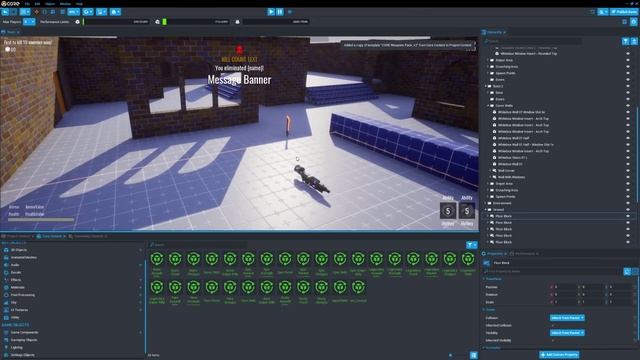Click the Publish Game button

point(624,12)
